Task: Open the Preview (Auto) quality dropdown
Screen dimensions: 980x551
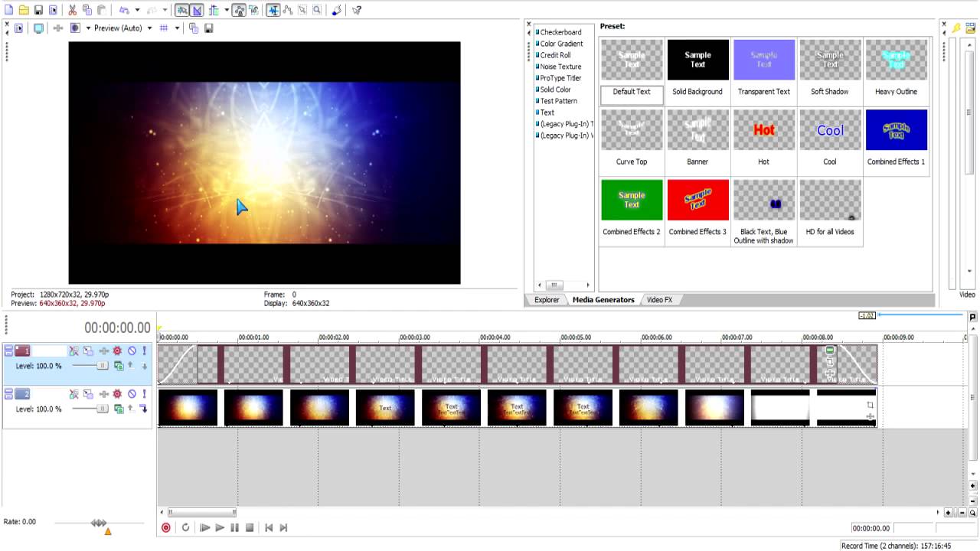Action: (x=149, y=28)
